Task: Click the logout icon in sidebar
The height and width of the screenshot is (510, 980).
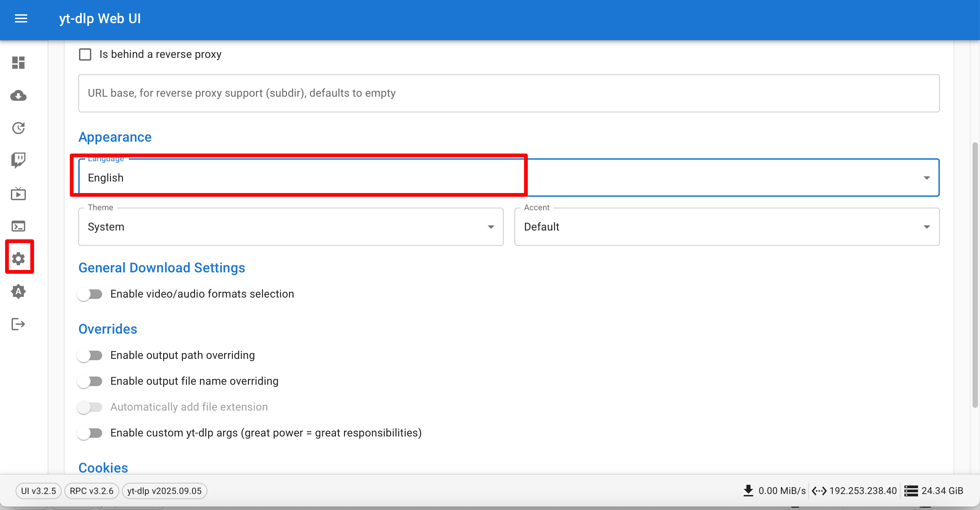Action: 18,324
